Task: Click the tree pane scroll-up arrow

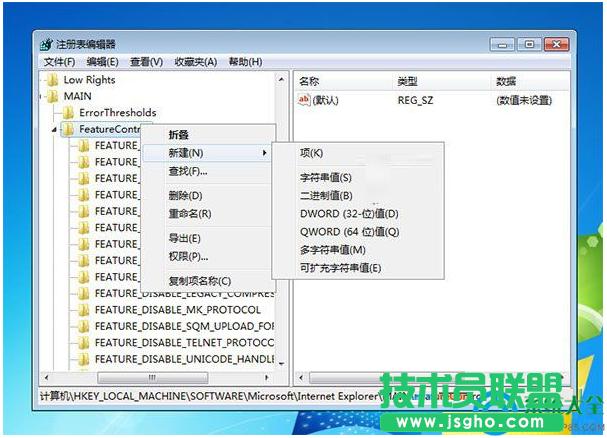Action: (x=281, y=79)
